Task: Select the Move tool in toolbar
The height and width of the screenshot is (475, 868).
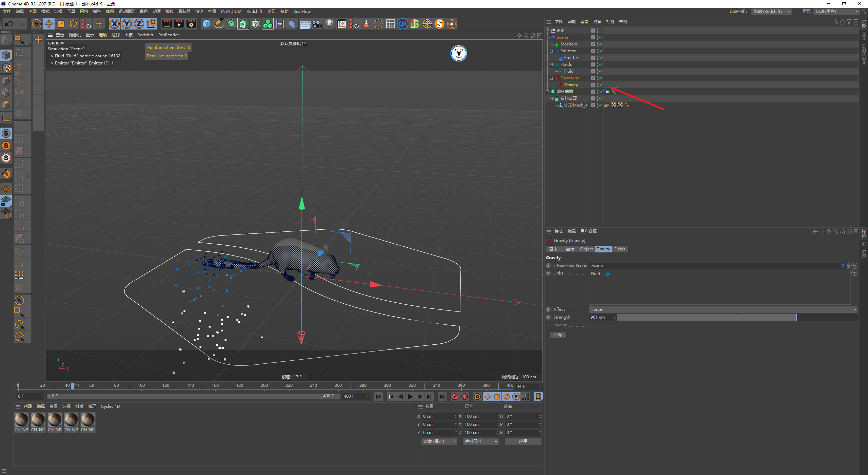Action: tap(49, 24)
